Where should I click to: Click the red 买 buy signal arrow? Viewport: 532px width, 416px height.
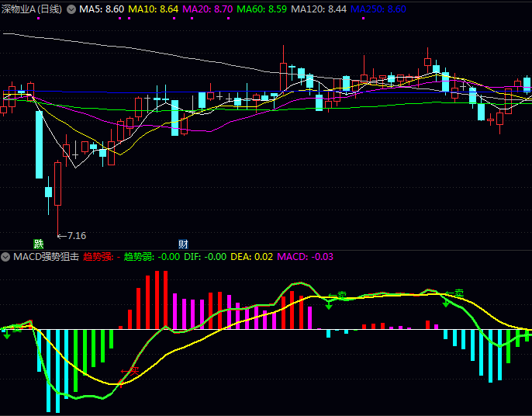click(130, 371)
